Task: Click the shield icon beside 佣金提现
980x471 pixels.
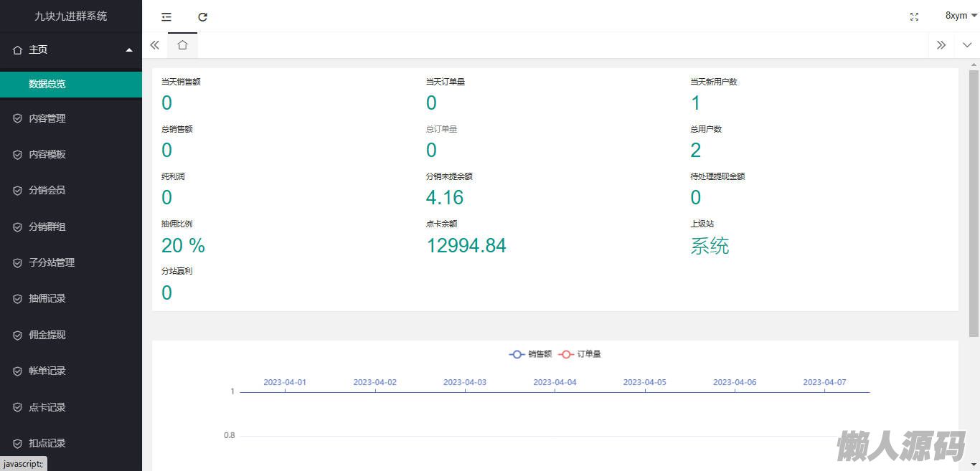Action: tap(17, 335)
